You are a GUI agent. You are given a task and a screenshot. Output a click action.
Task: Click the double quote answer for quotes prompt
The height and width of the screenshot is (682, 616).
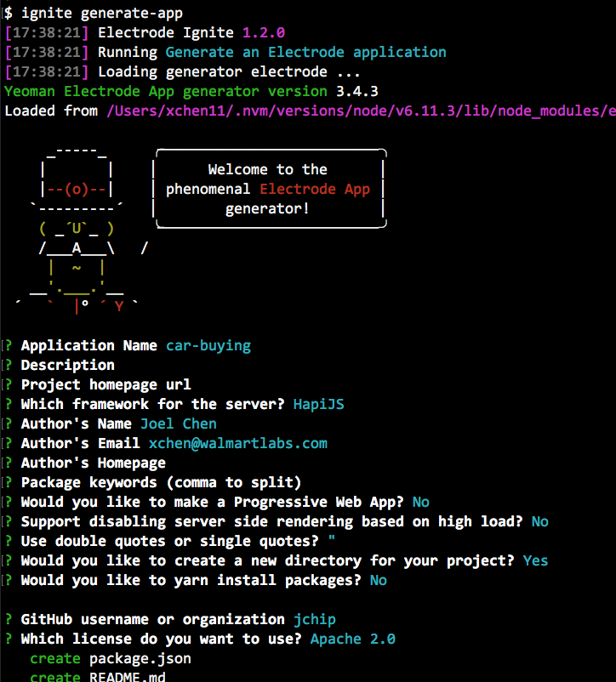tap(332, 539)
